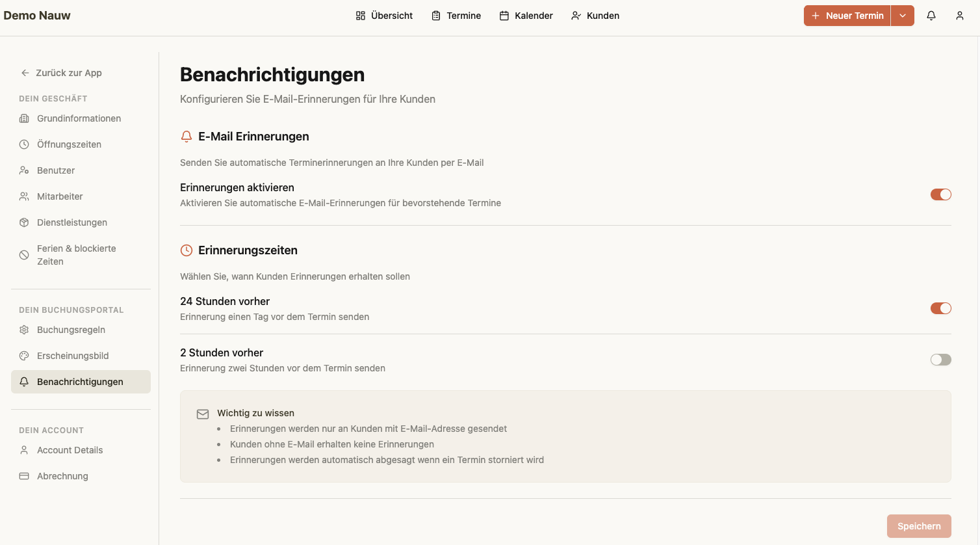Viewport: 980px width, 545px height.
Task: Open the Benutzer settings page
Action: (81, 170)
